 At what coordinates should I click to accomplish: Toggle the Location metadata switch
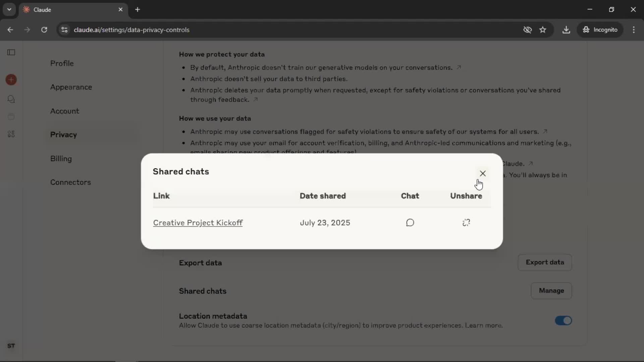(x=563, y=321)
